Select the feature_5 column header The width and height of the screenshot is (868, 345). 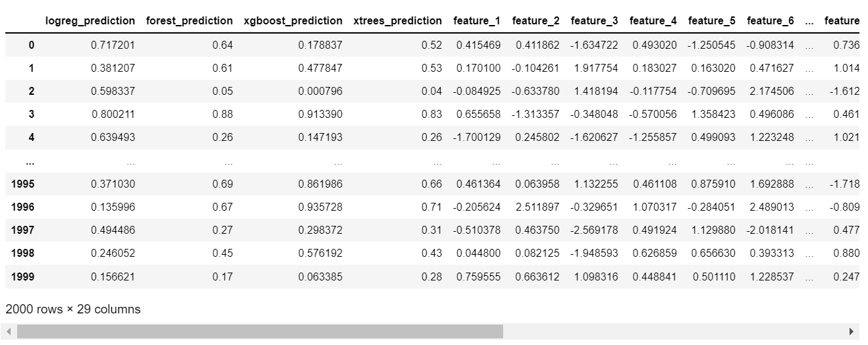(x=712, y=20)
